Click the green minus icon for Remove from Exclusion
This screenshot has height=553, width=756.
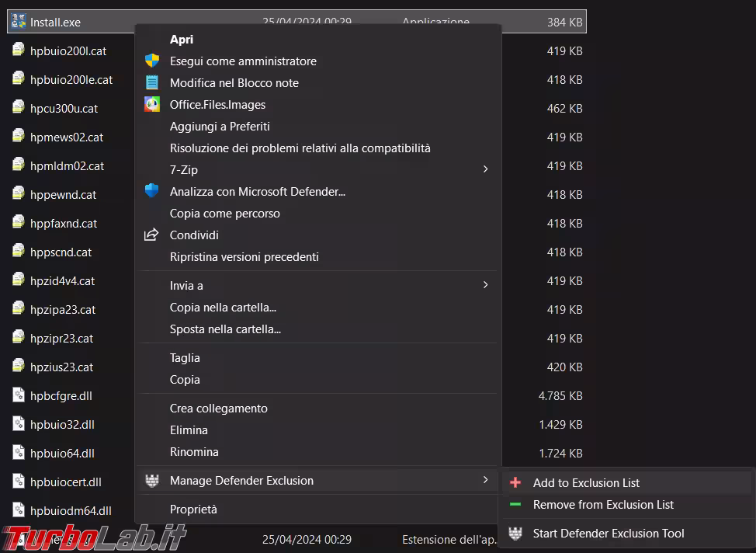coord(515,505)
